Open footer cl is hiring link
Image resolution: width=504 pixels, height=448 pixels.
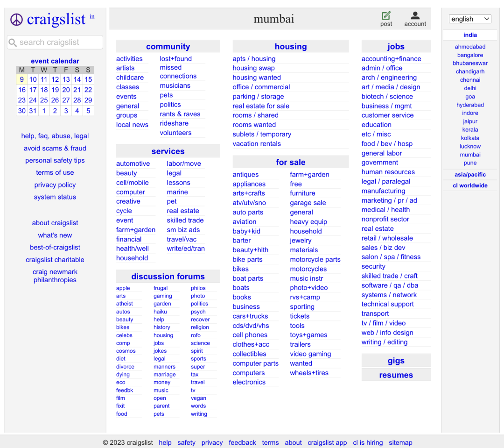(x=368, y=443)
